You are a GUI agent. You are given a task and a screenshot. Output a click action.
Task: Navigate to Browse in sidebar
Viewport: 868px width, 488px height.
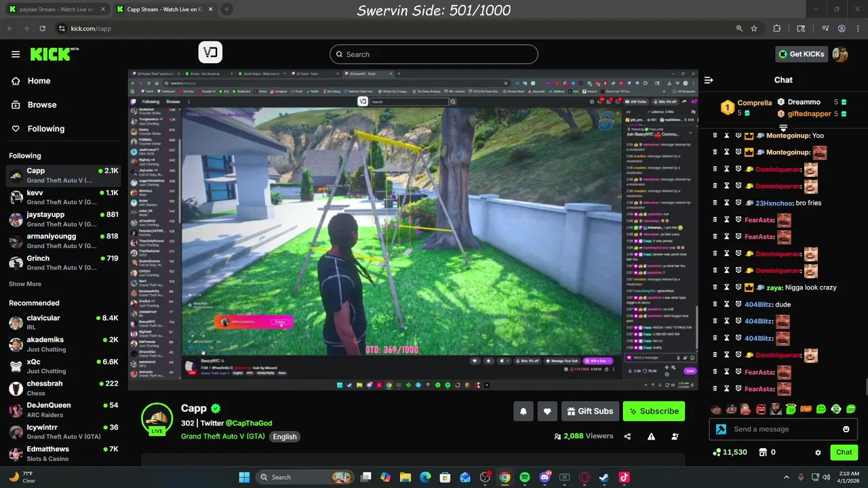pos(34,104)
